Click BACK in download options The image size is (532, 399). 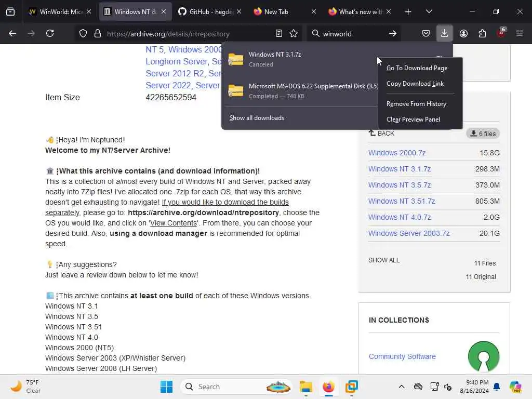[x=382, y=134]
